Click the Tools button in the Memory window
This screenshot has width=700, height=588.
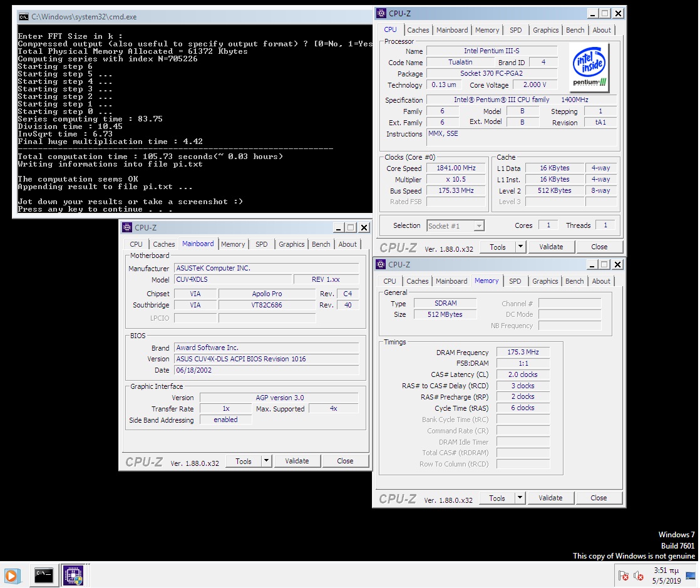(x=497, y=498)
